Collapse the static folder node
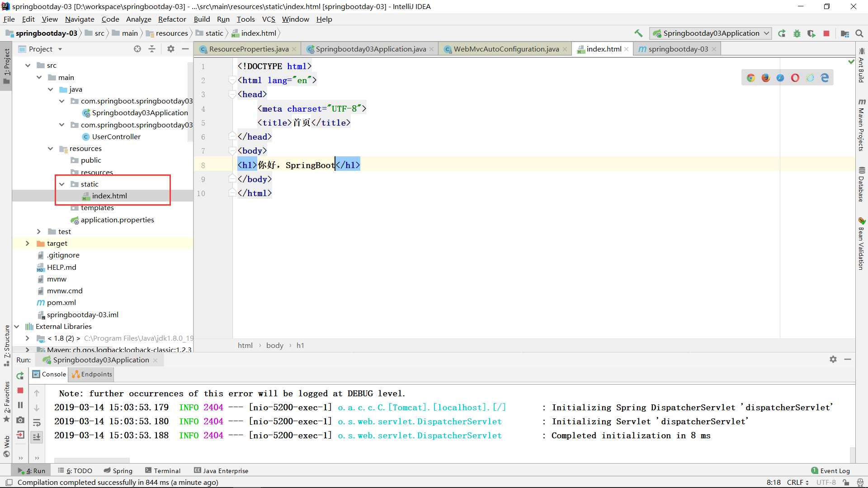This screenshot has width=868, height=488. point(62,184)
